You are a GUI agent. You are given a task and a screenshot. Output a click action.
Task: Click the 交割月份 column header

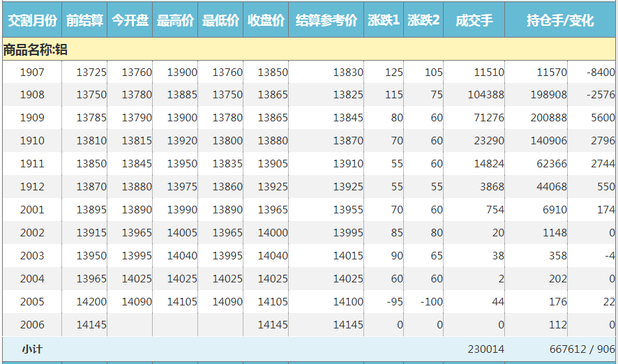click(32, 20)
